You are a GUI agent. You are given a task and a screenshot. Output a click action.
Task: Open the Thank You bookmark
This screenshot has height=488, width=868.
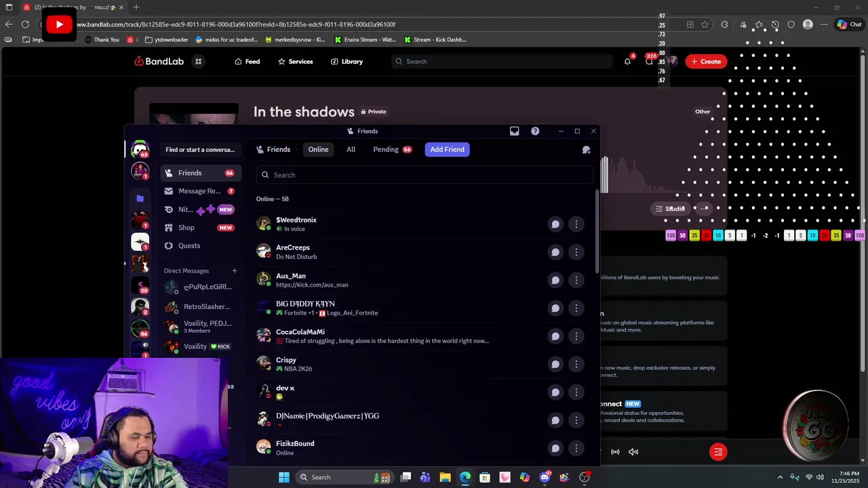point(102,40)
